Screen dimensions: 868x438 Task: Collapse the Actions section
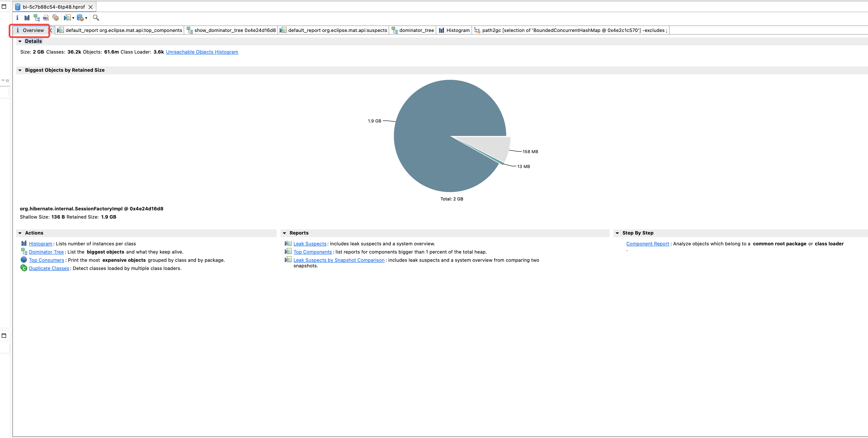point(20,233)
